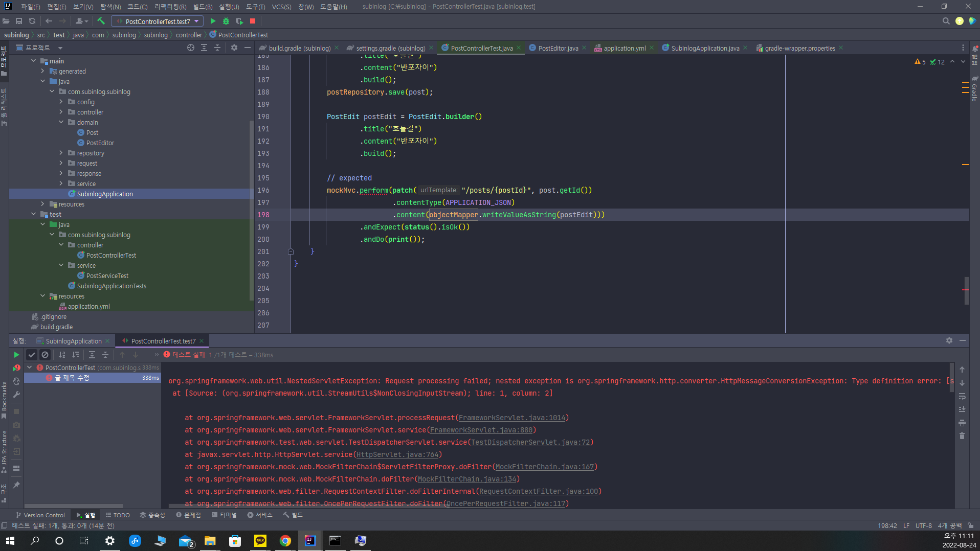Run with coverage icon in toolbar

(x=239, y=21)
